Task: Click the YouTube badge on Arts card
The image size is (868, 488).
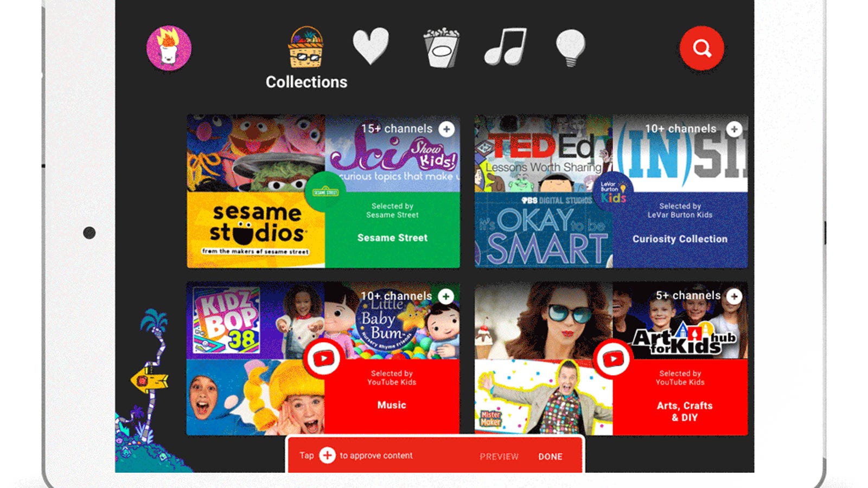Action: [x=613, y=359]
